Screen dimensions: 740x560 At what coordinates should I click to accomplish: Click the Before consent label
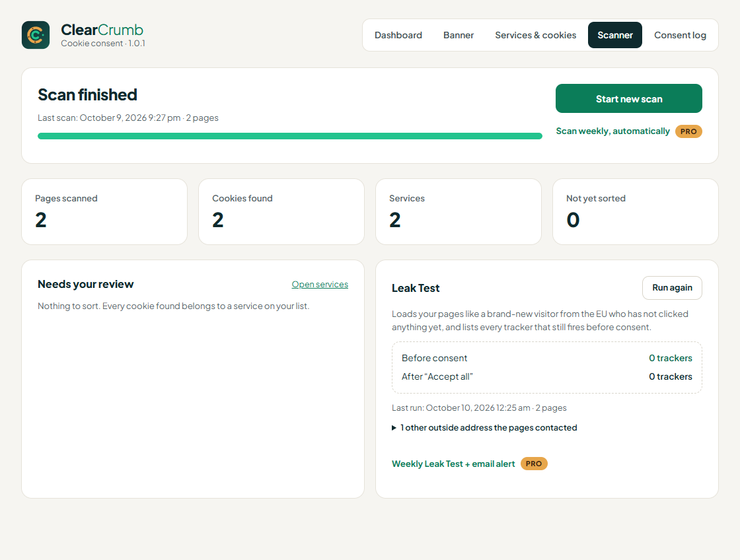click(x=434, y=358)
